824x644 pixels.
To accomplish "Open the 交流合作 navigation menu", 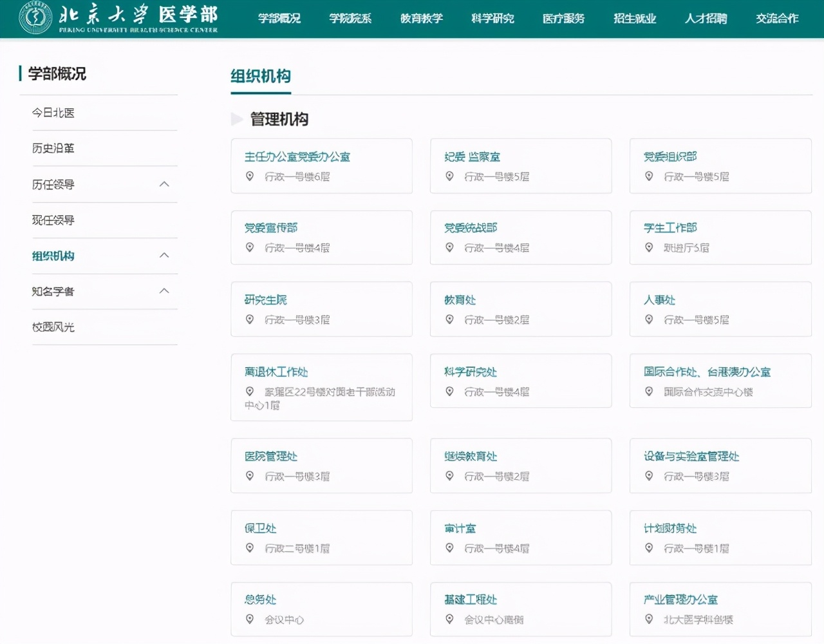I will [776, 19].
